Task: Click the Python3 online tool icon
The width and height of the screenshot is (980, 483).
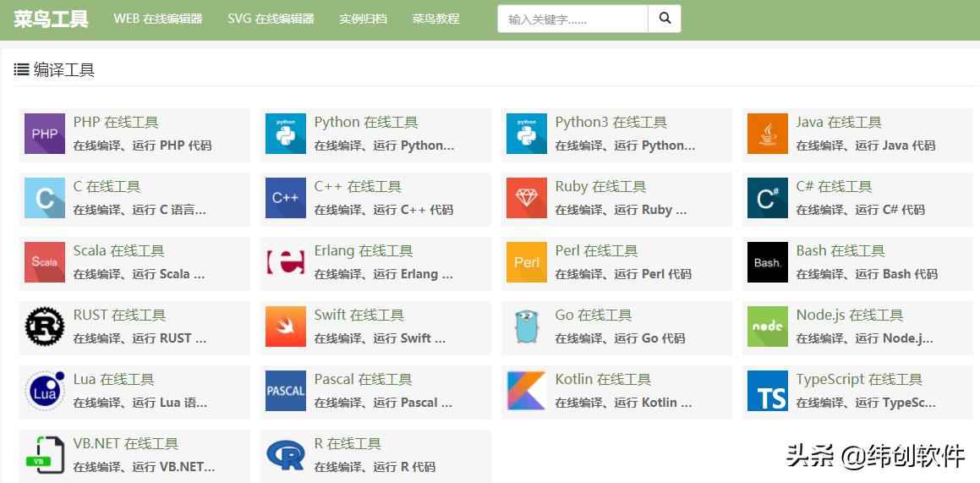Action: tap(526, 134)
